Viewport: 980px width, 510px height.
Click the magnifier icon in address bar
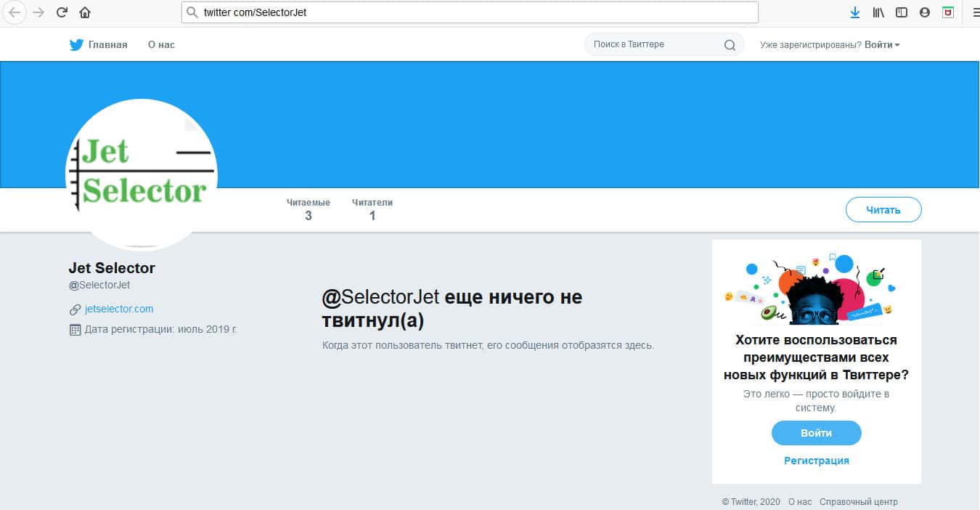pyautogui.click(x=192, y=12)
